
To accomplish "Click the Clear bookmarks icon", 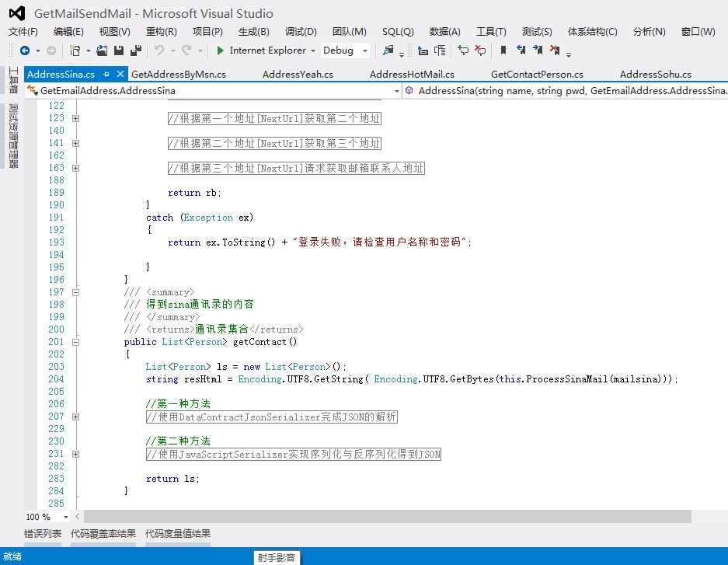I will coord(555,51).
